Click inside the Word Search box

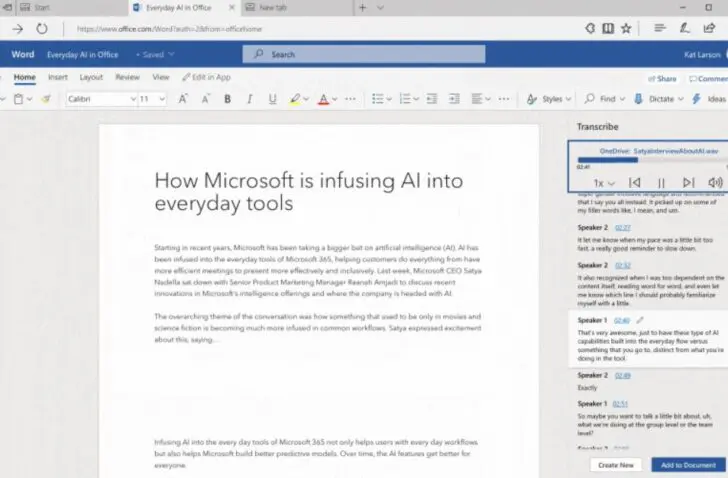(364, 54)
